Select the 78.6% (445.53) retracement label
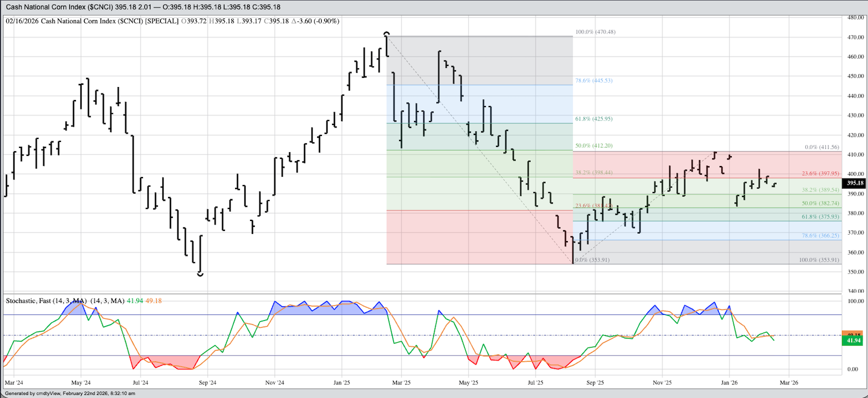Image resolution: width=868 pixels, height=398 pixels. pos(593,80)
